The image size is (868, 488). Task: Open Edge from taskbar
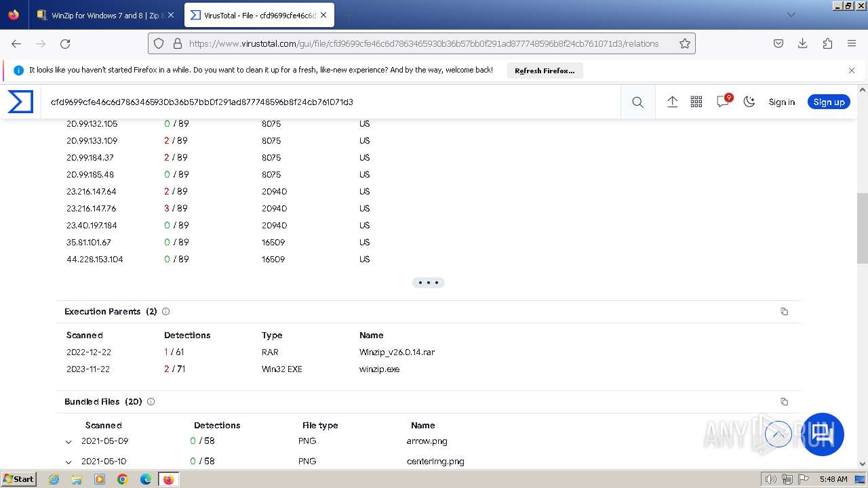[146, 479]
